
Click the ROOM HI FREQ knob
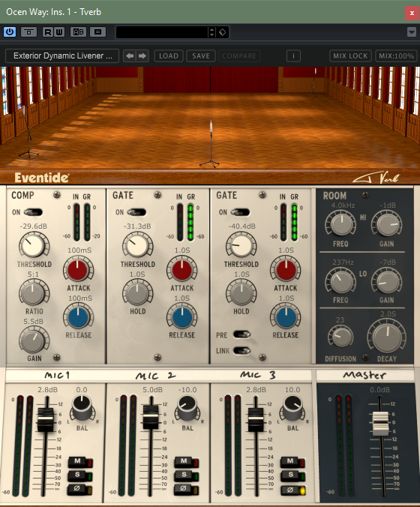click(340, 224)
